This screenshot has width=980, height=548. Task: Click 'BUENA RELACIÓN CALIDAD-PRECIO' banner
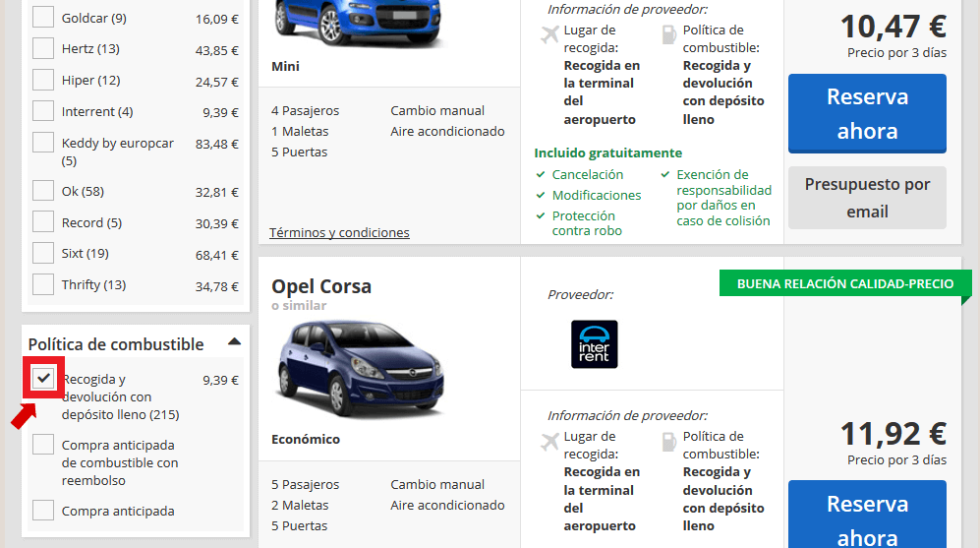click(x=845, y=283)
